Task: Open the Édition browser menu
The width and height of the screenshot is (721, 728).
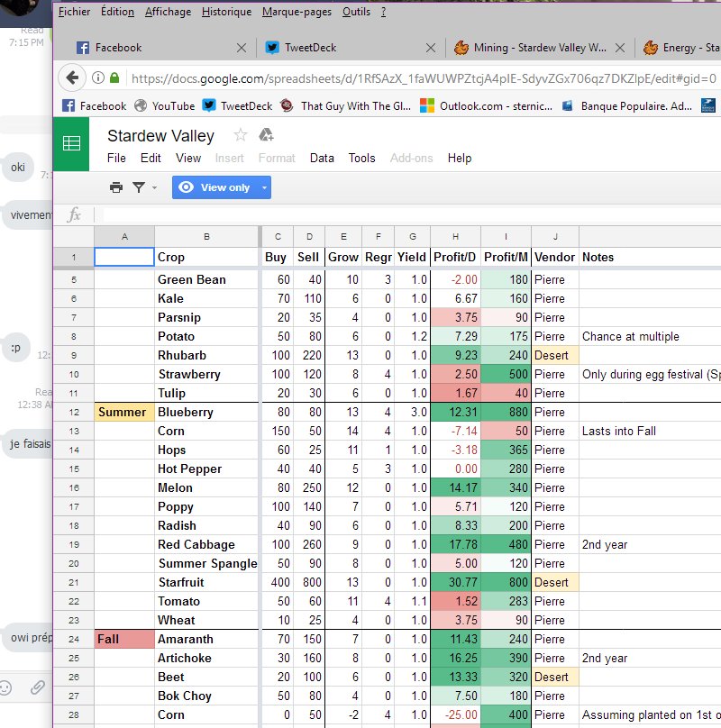Action: pyautogui.click(x=117, y=12)
